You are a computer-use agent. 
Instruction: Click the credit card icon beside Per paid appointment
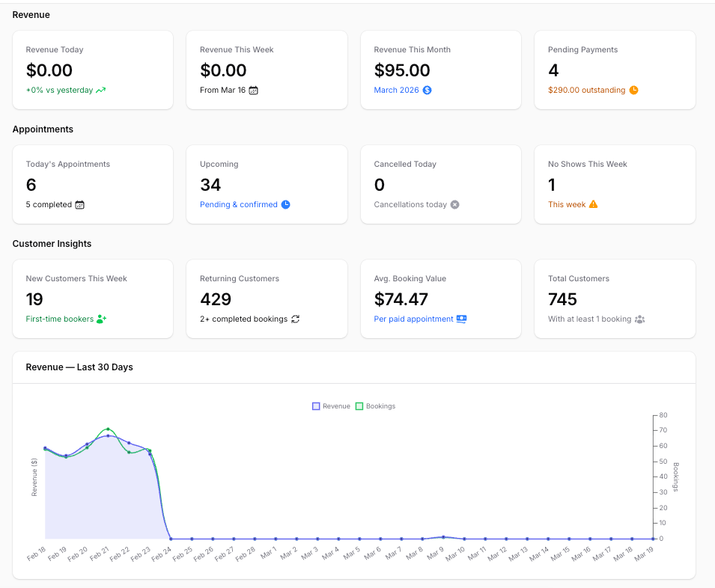pyautogui.click(x=462, y=317)
